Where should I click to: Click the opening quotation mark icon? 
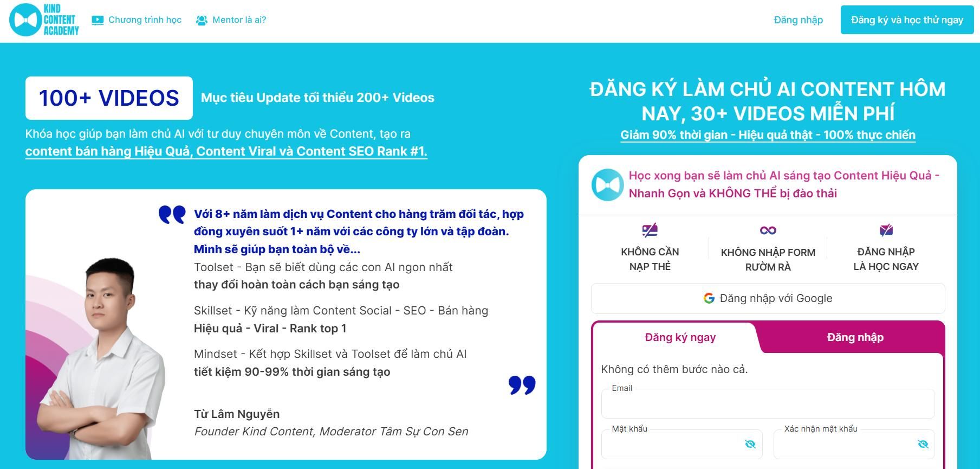point(172,214)
